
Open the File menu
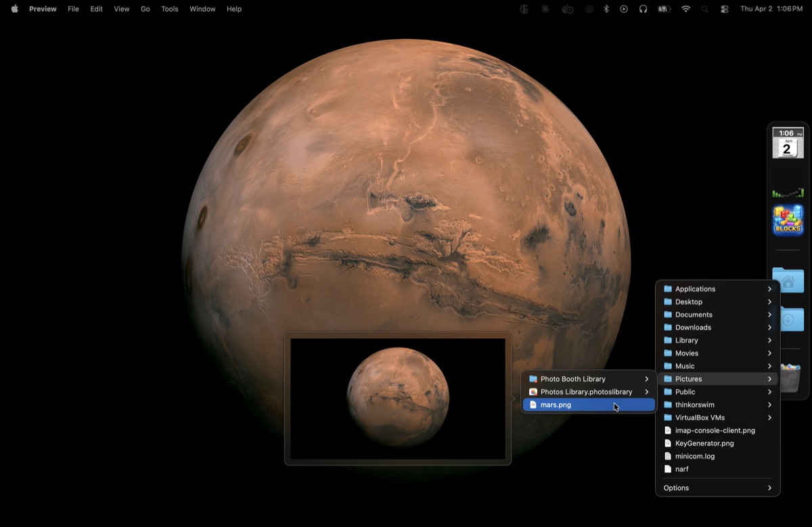point(73,9)
